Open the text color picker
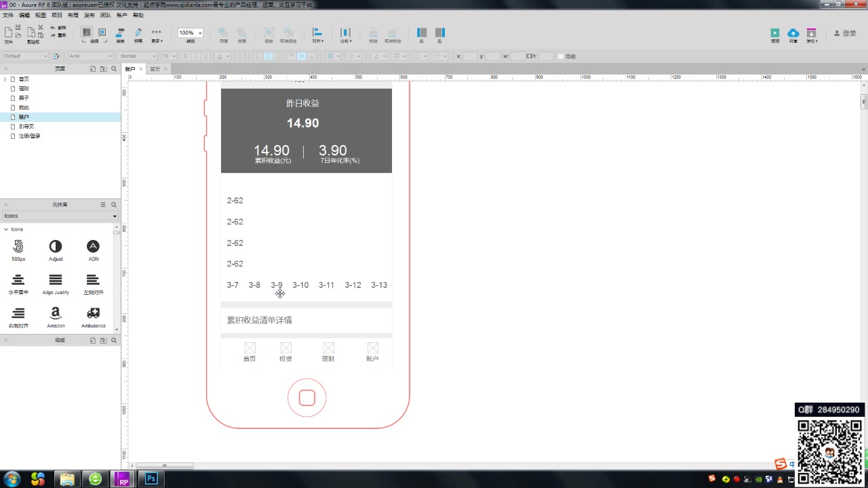868x488 pixels. point(222,56)
